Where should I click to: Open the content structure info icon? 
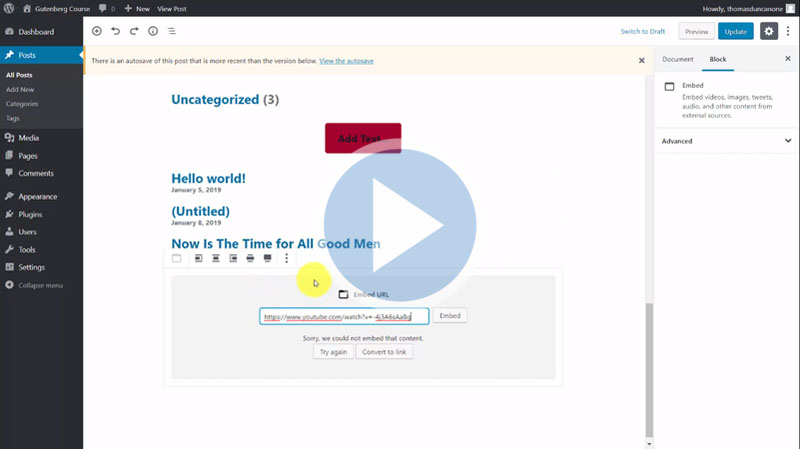(153, 32)
